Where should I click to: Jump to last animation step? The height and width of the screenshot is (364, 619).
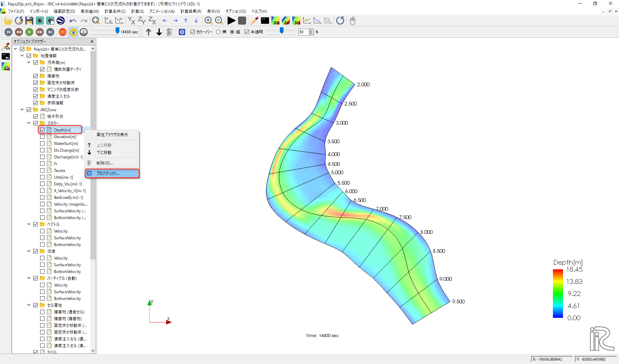tap(50, 32)
